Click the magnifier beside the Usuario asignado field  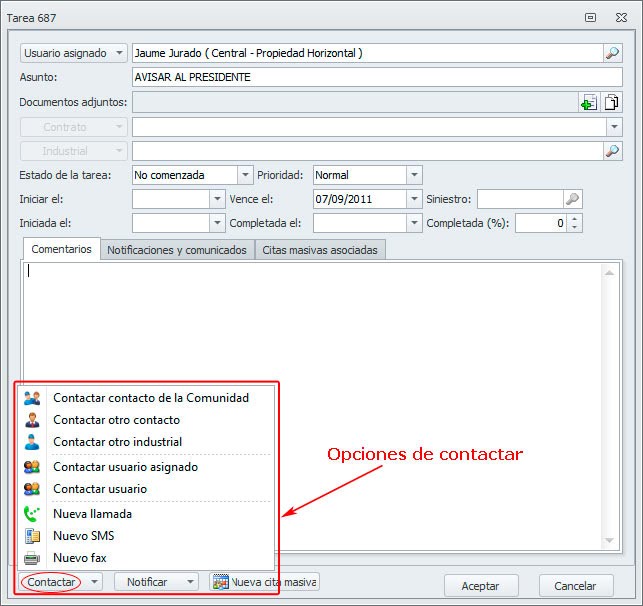(613, 53)
